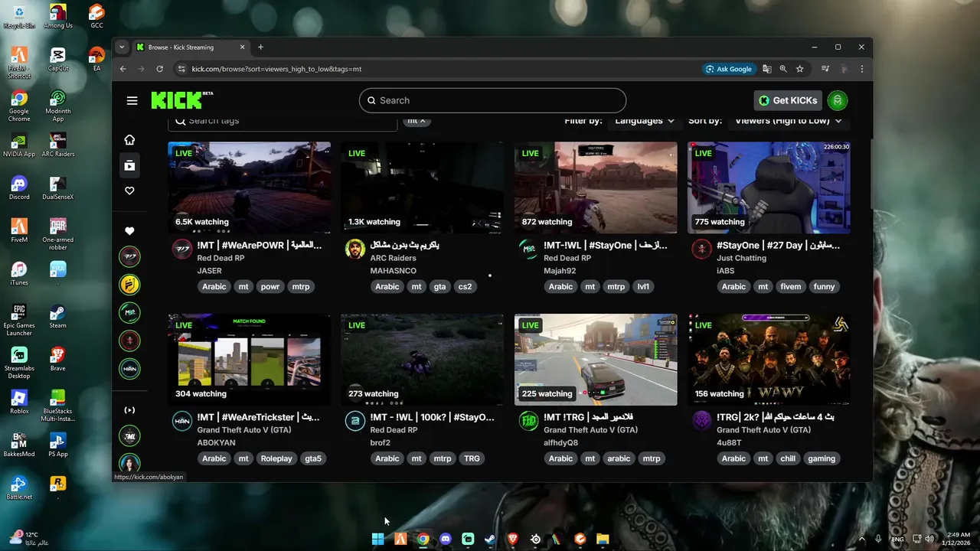
Task: Go to Kick home via sidebar house icon
Action: [129, 140]
